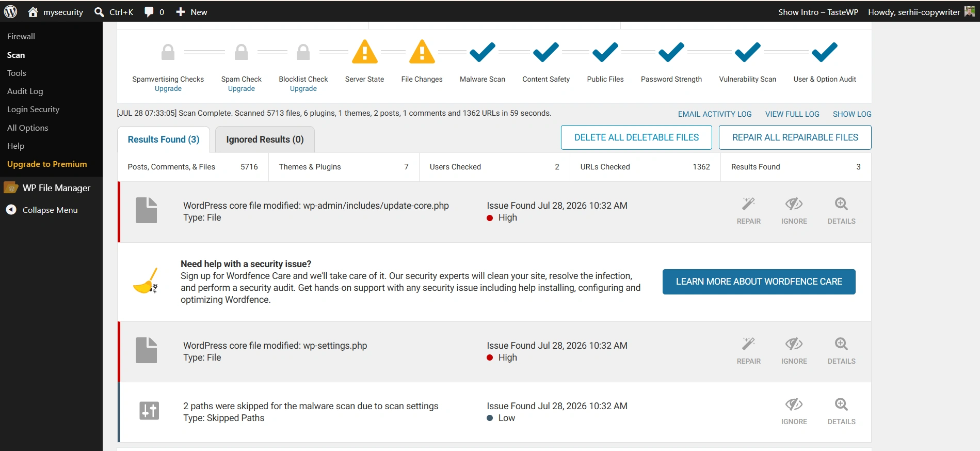This screenshot has width=980, height=451.
Task: Click the file icon for wp-settings.php
Action: coord(147,350)
